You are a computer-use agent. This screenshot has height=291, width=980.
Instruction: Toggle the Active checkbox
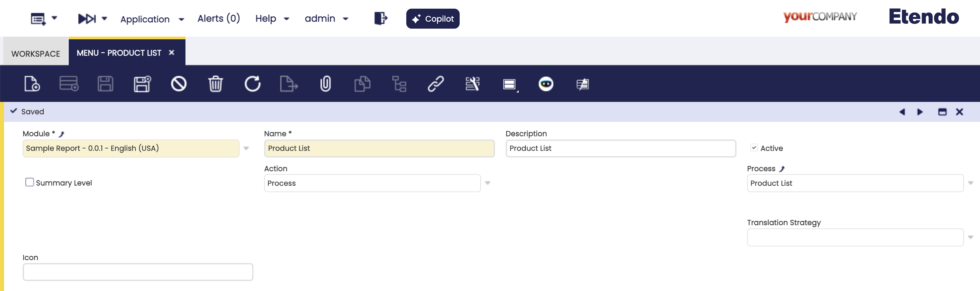pyautogui.click(x=754, y=148)
